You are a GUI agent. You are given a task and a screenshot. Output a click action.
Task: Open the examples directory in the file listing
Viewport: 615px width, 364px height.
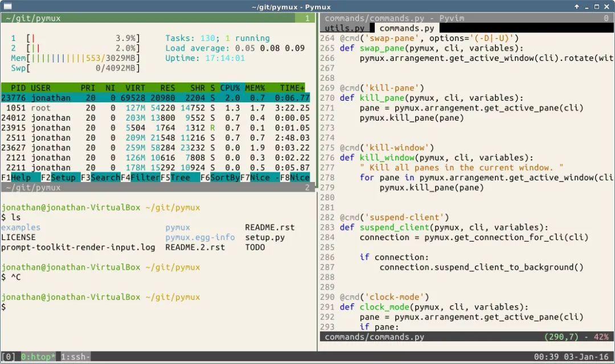click(21, 227)
